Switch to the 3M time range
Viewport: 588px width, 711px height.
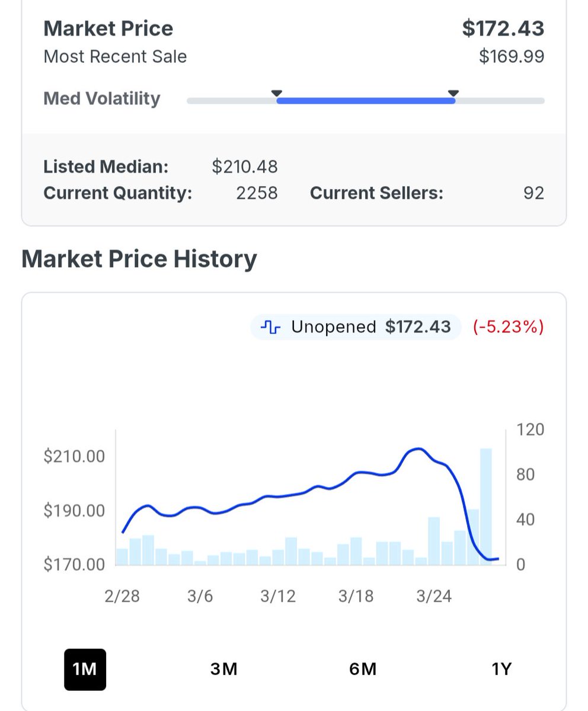(223, 670)
